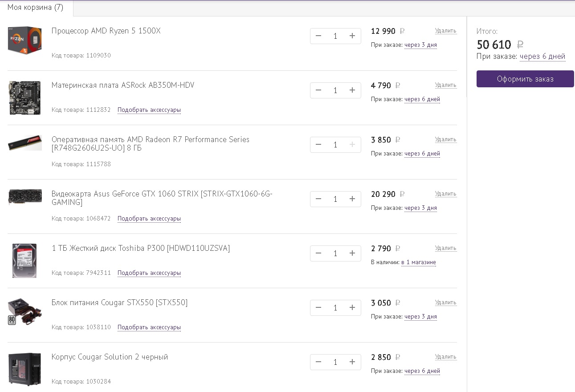Delete the Cougar STX550 power supply from cart
This screenshot has height=392, width=575.
(x=445, y=302)
